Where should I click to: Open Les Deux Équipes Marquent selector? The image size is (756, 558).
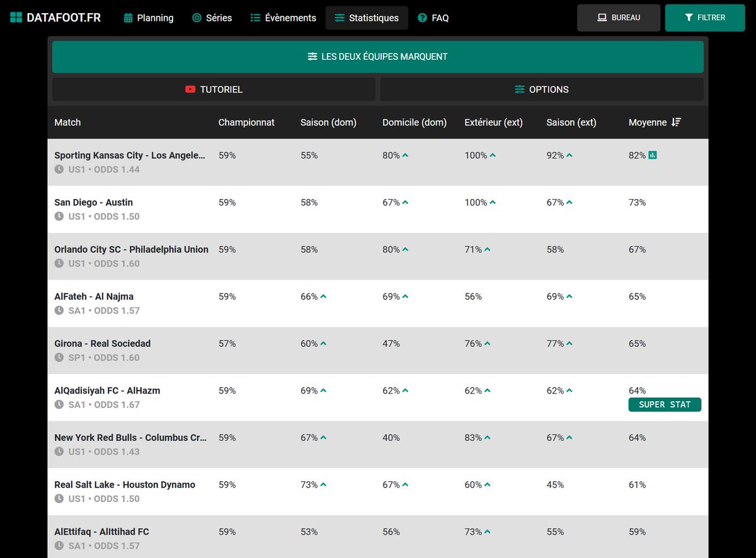(378, 57)
